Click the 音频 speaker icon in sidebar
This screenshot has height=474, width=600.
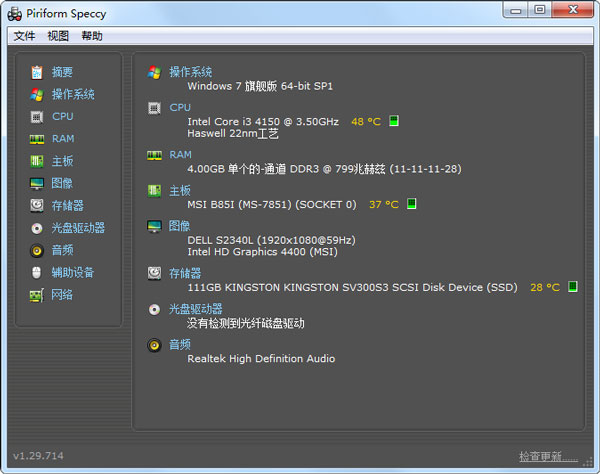pos(37,251)
